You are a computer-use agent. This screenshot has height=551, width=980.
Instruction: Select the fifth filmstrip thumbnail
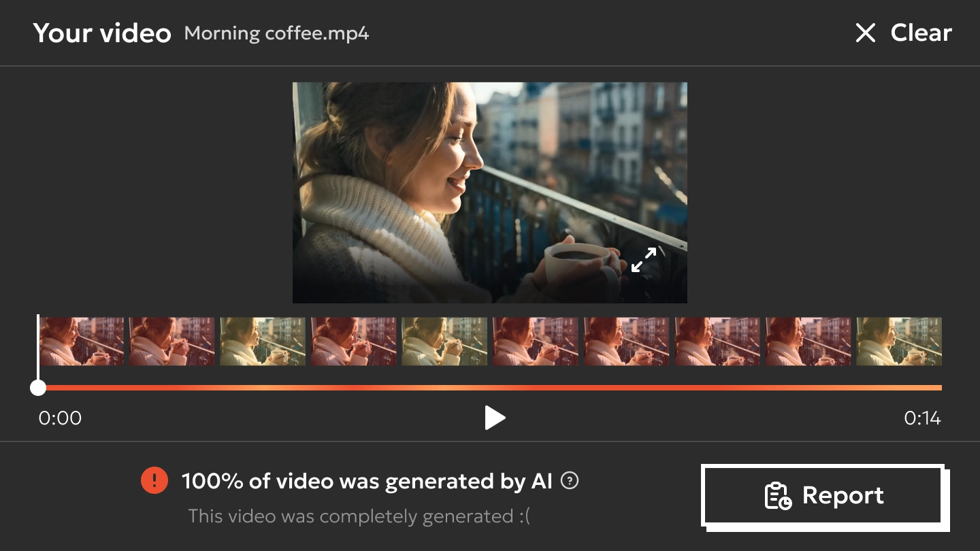click(x=444, y=341)
